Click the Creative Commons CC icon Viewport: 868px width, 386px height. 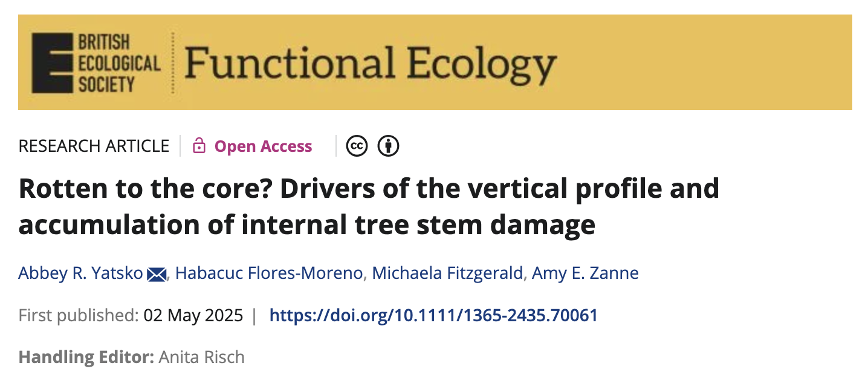tap(357, 146)
